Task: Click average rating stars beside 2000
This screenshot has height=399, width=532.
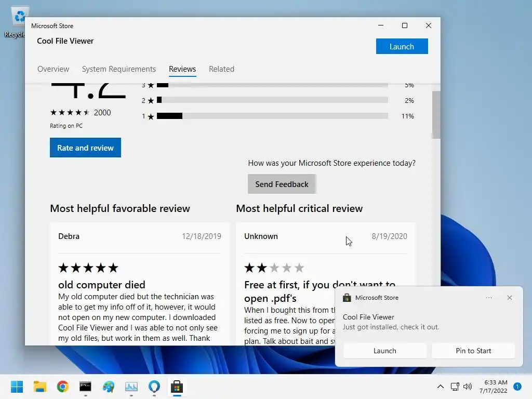Action: pyautogui.click(x=70, y=112)
